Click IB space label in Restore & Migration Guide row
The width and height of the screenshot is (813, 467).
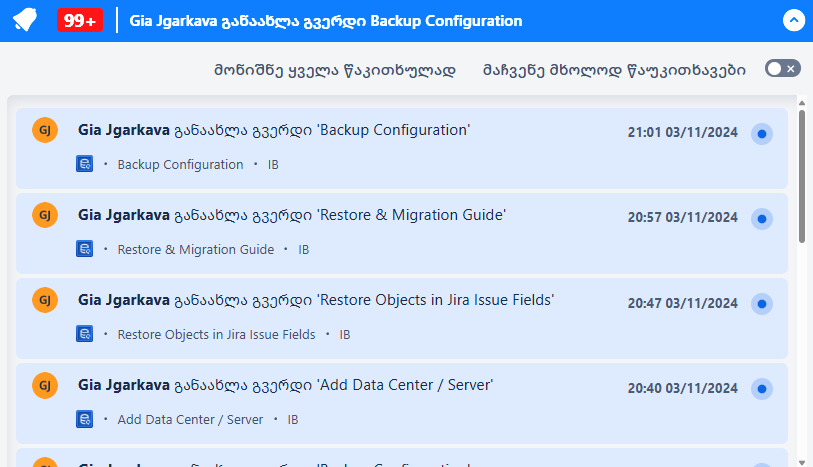[304, 249]
